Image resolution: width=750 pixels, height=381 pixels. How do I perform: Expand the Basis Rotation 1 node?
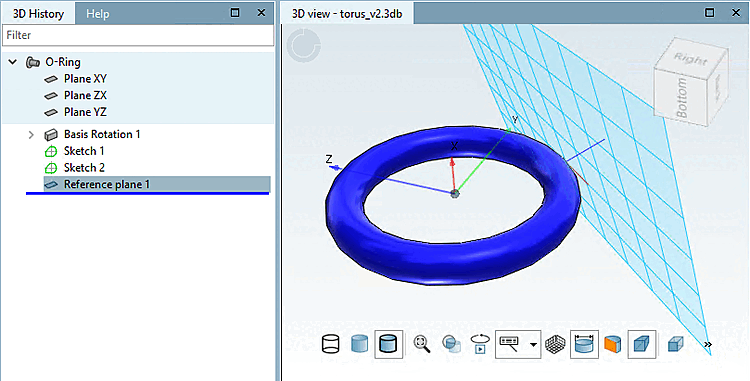coord(31,135)
